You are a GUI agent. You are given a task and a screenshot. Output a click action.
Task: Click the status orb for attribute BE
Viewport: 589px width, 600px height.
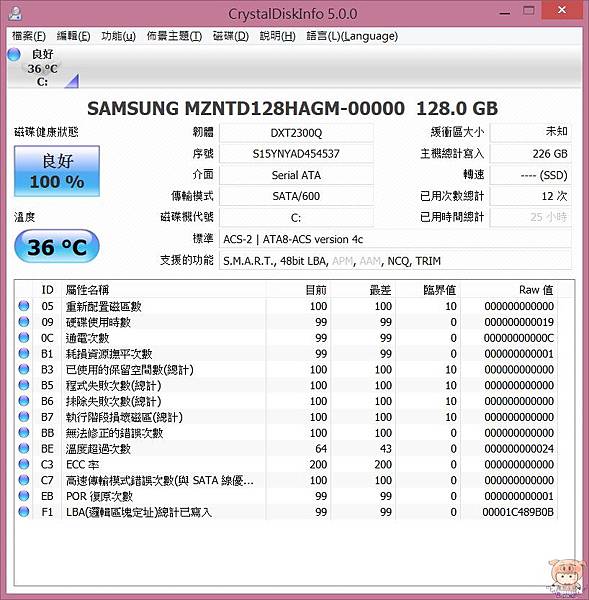(24, 448)
